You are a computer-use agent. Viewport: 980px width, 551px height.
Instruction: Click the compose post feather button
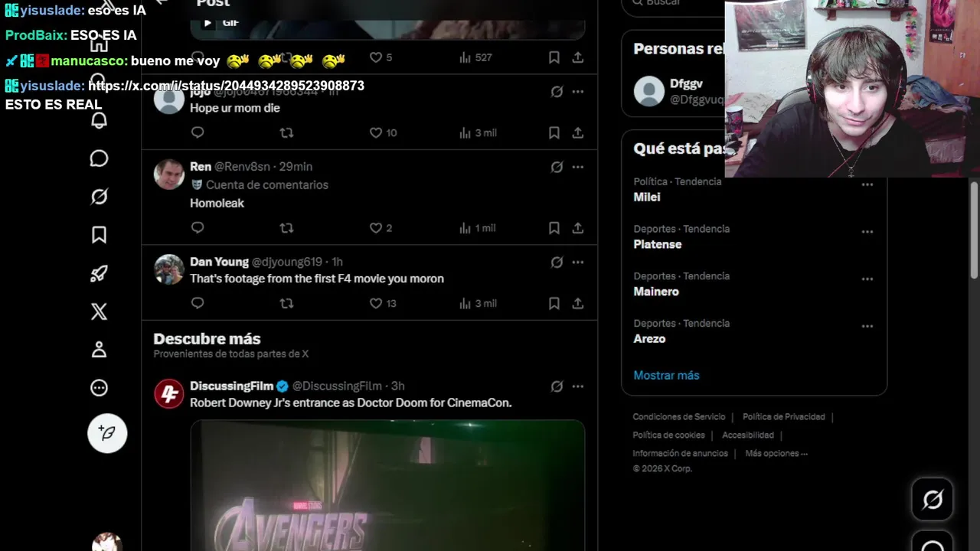tap(107, 433)
